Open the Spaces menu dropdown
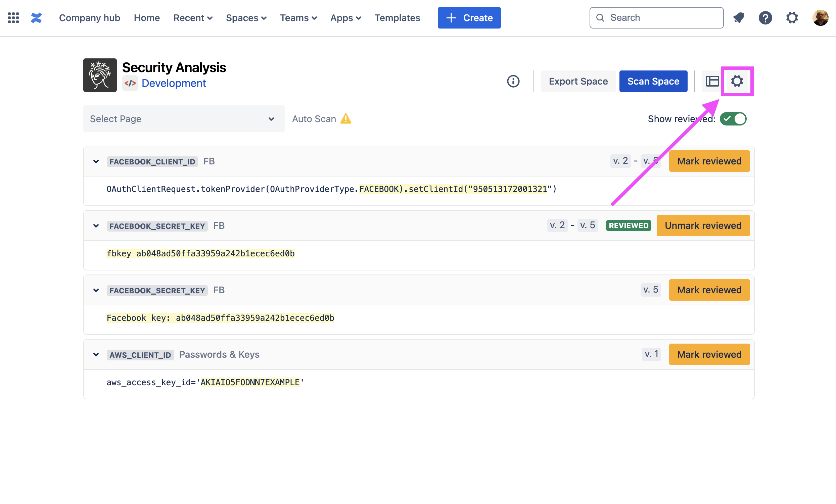 (x=246, y=18)
